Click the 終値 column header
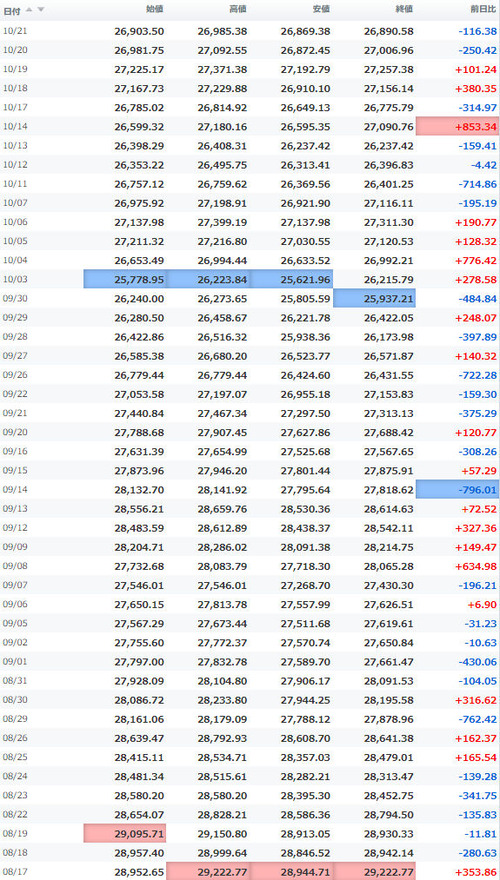Screen dimensions: 500x880 point(404,10)
